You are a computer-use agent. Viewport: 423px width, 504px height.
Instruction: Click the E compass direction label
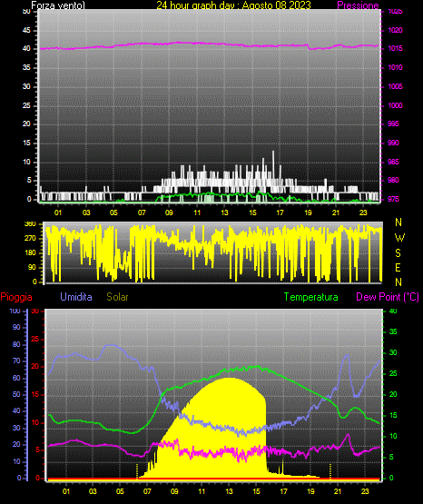[x=398, y=267]
